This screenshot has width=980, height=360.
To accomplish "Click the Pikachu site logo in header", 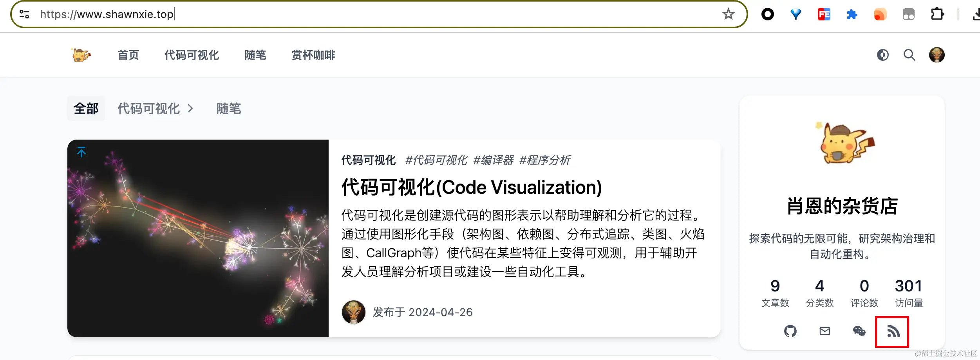I will (x=81, y=55).
